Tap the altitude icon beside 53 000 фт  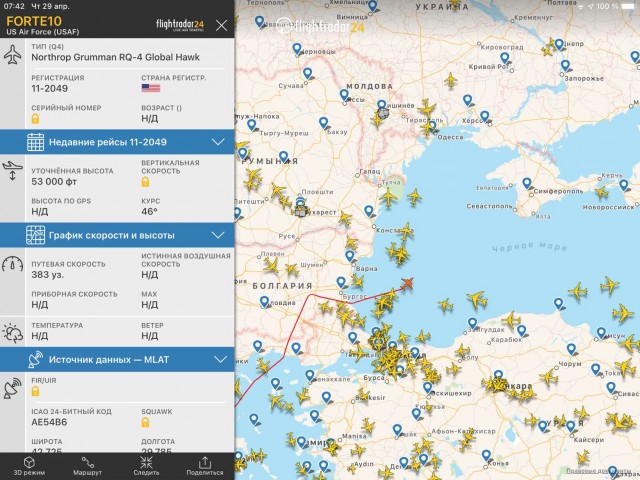13,171
